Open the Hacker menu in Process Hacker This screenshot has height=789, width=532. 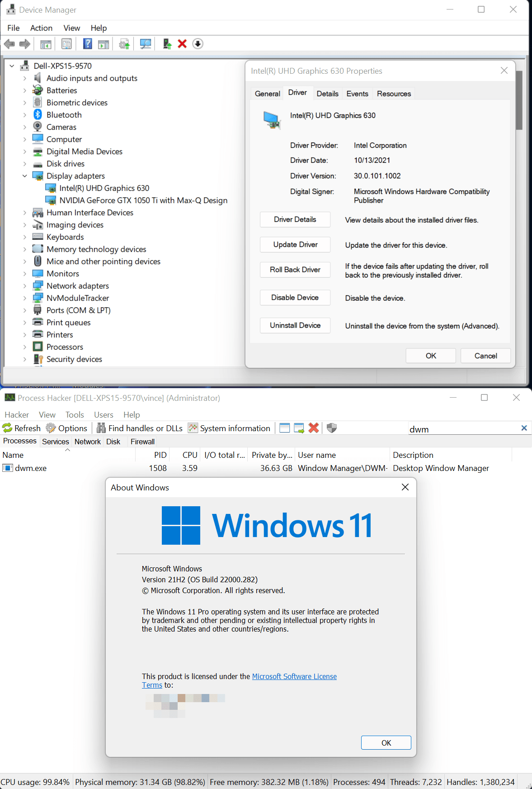point(17,414)
